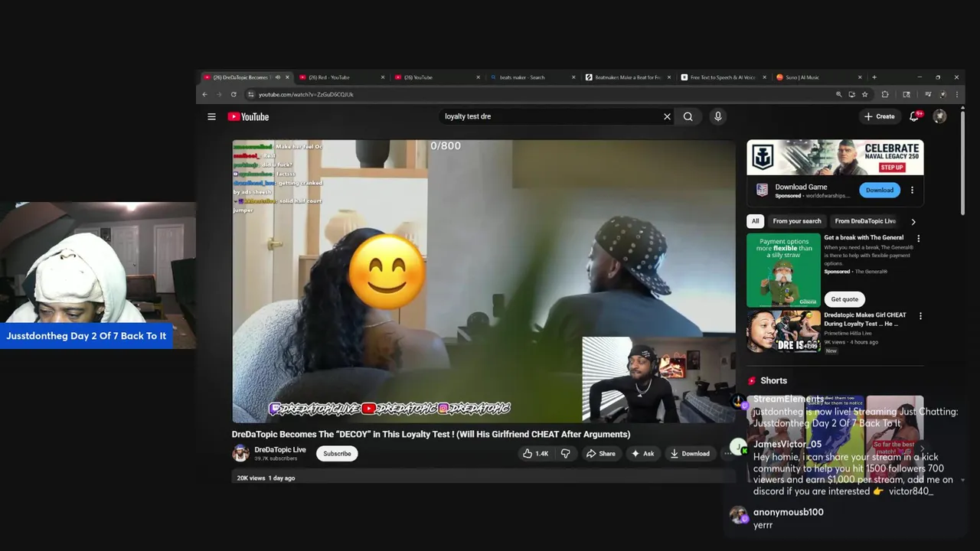Download the World of Warships sponsored game
The width and height of the screenshot is (980, 551).
879,190
